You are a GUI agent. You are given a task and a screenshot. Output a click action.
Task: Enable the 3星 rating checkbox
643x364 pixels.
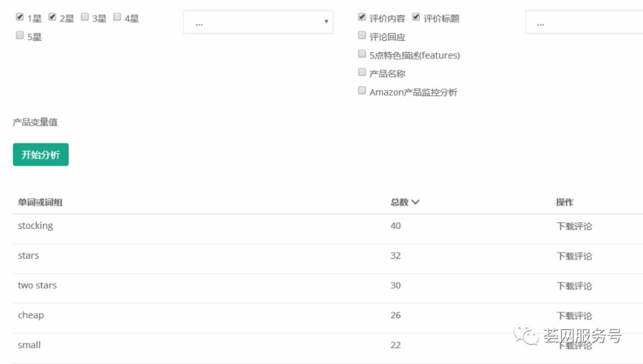(x=85, y=17)
